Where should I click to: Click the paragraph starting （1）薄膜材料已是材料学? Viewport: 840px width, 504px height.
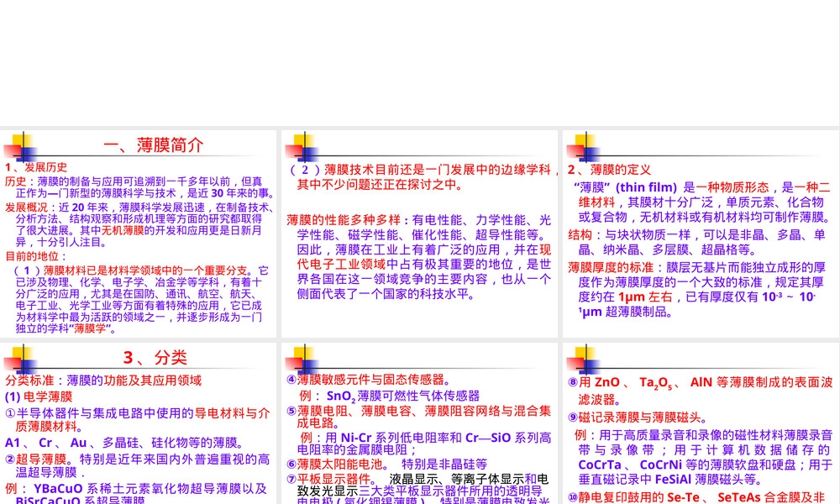140,299
